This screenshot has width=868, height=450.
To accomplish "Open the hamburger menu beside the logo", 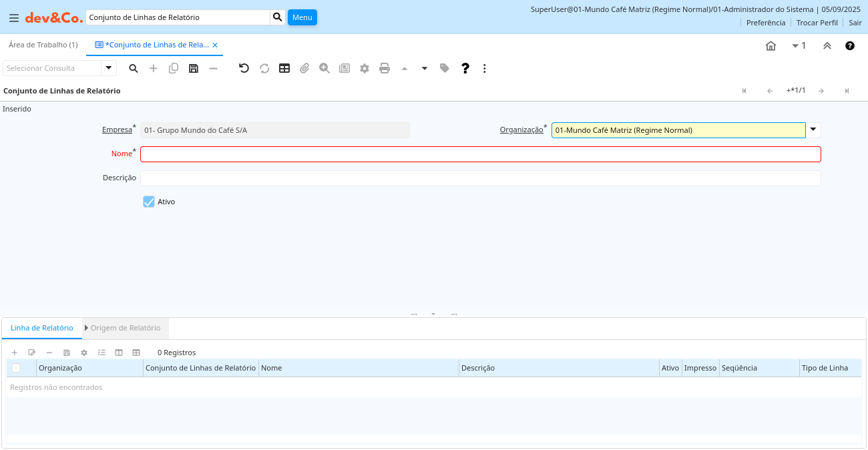I will [x=14, y=18].
